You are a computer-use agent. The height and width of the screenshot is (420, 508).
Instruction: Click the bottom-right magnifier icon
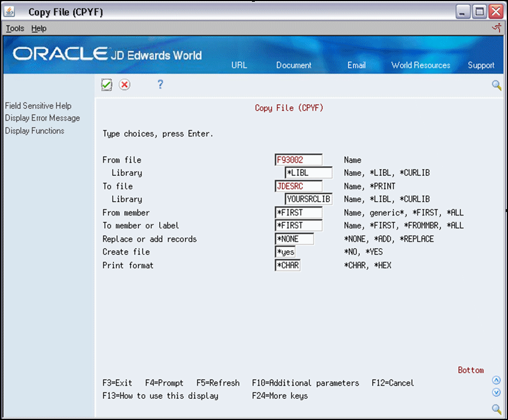click(497, 409)
